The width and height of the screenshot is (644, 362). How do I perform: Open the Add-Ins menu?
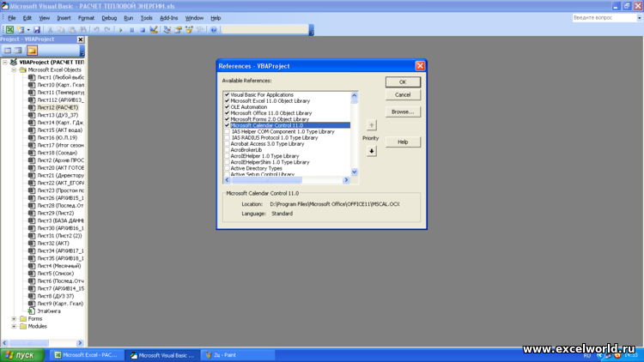(168, 18)
